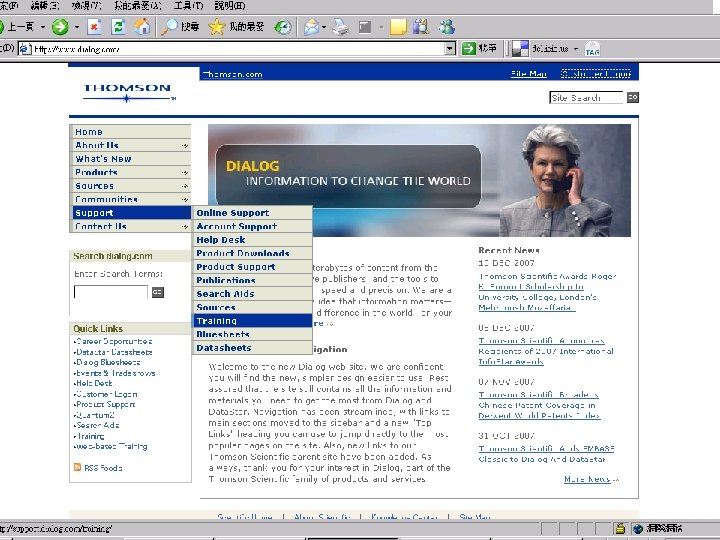This screenshot has height=540, width=720.
Task: Open the Search magnifier toolbar button
Action: click(x=169, y=27)
